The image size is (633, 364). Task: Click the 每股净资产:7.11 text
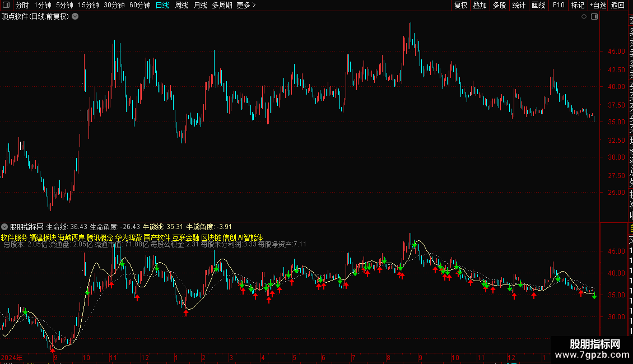[x=282, y=244]
